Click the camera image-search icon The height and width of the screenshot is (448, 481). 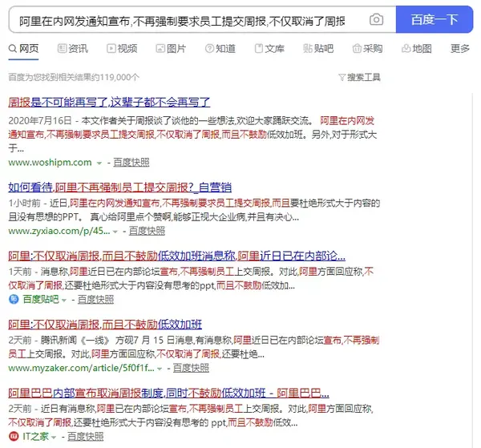tap(376, 19)
